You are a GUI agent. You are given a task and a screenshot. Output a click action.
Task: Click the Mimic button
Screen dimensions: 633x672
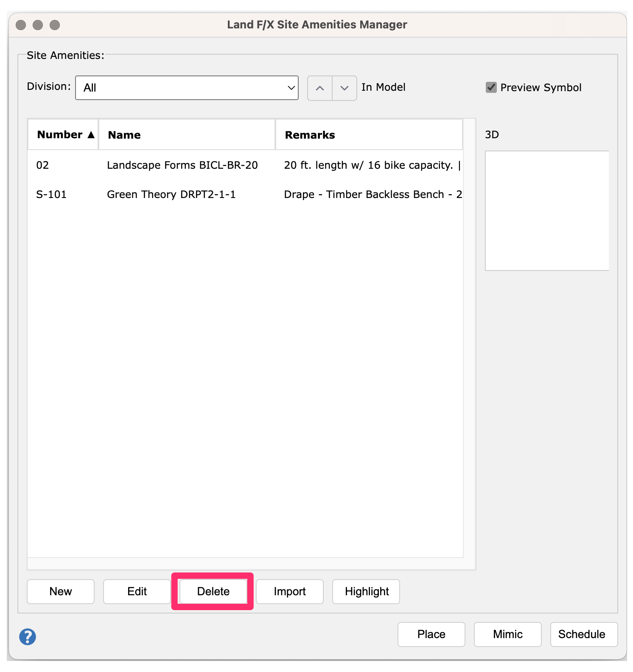coord(507,634)
